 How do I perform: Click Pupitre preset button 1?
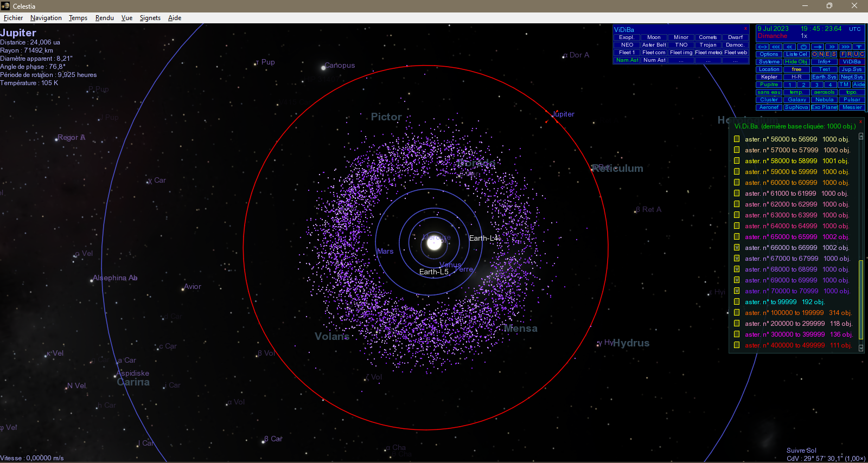790,85
